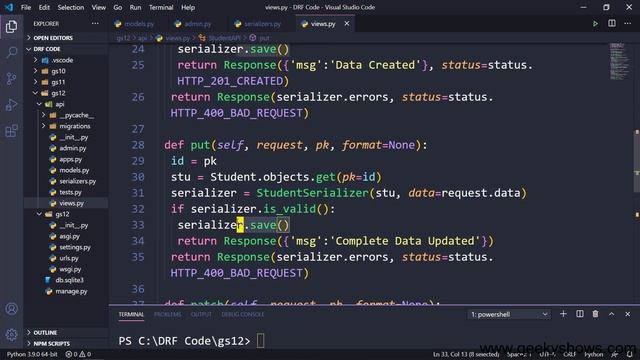The height and width of the screenshot is (360, 640).
Task: Open manage.py in the file tree
Action: point(71,291)
